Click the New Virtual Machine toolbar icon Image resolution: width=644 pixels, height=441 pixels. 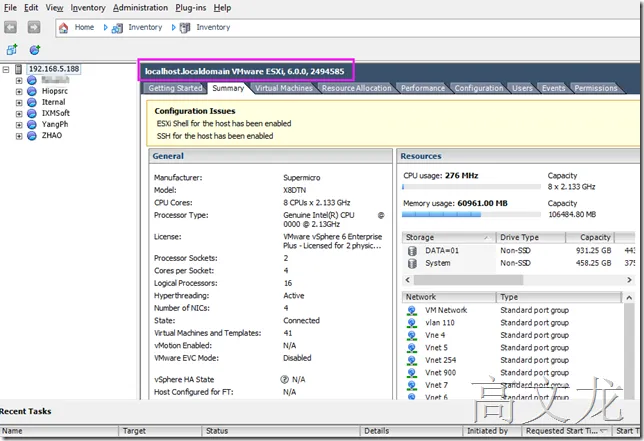click(12, 50)
